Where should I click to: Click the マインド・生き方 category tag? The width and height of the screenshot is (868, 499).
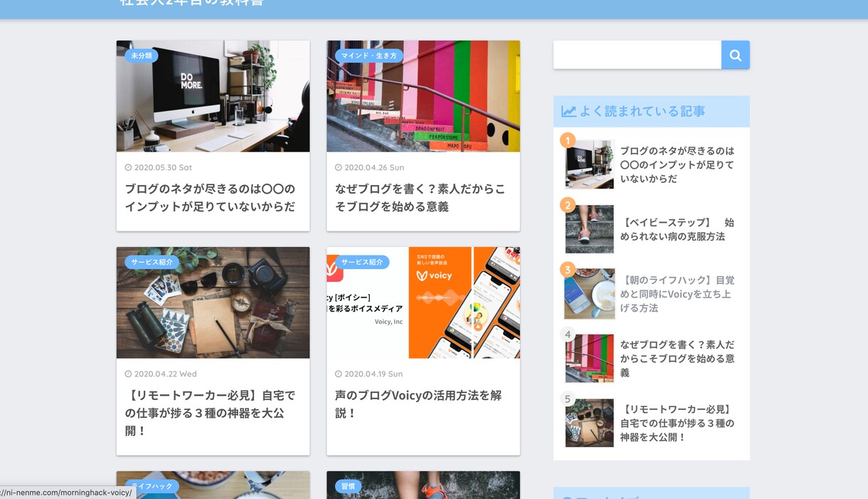tap(369, 56)
